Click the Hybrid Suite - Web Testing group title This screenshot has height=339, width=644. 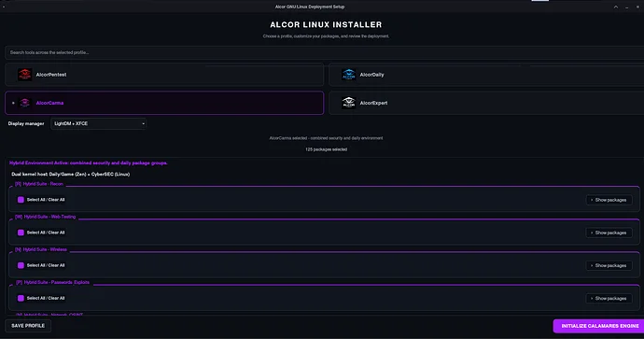coord(45,217)
